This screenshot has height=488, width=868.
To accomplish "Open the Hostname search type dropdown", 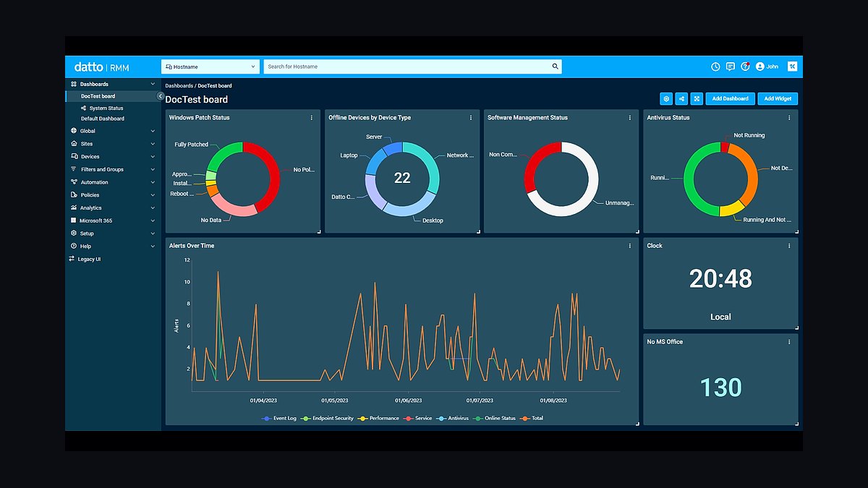I will (210, 67).
